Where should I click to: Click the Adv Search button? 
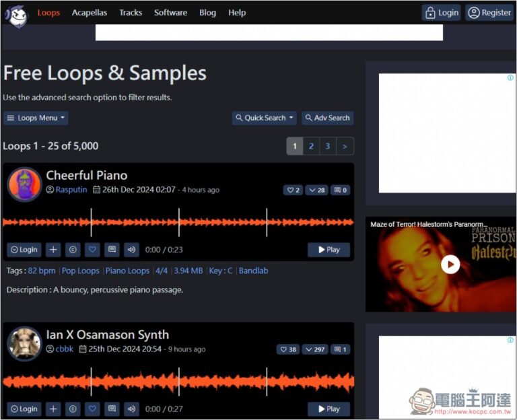(x=327, y=118)
